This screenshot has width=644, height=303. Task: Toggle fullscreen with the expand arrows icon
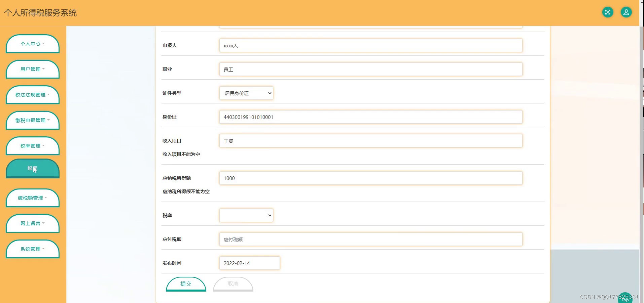point(608,12)
